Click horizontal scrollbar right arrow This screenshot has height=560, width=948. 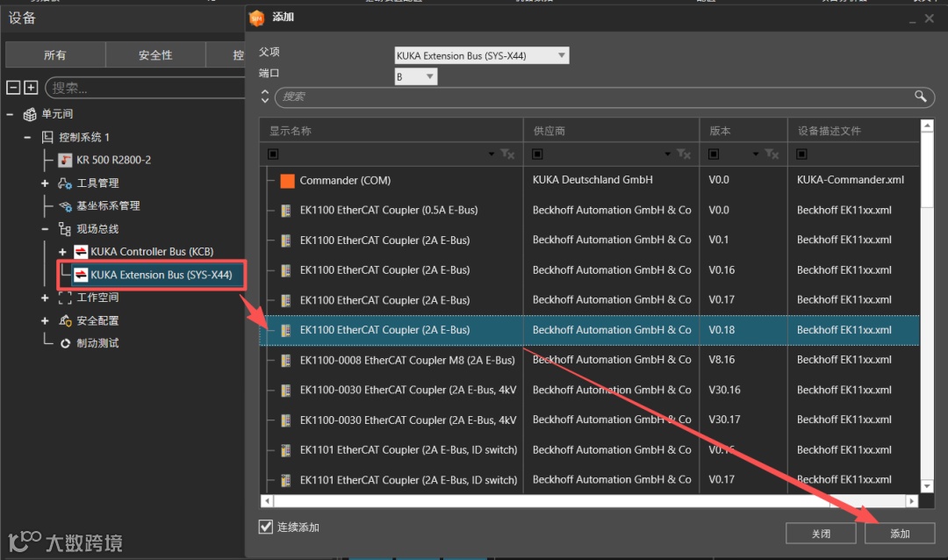click(x=912, y=500)
